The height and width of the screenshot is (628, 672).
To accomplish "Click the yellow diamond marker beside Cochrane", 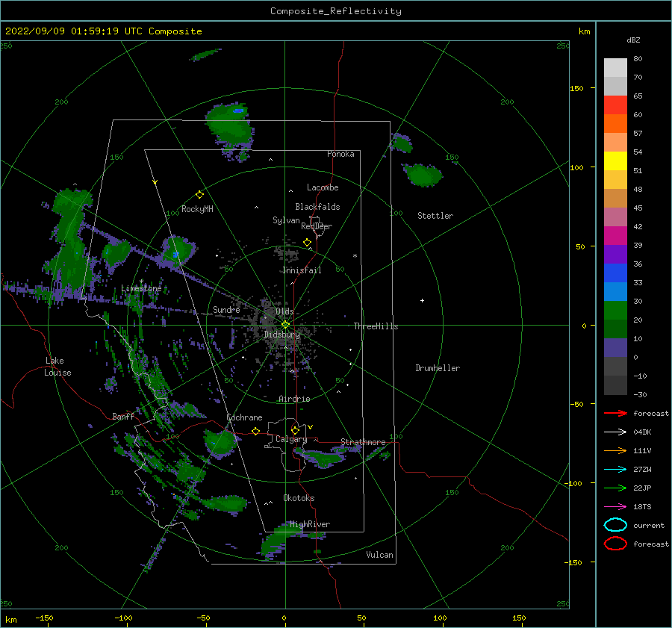I will (255, 431).
